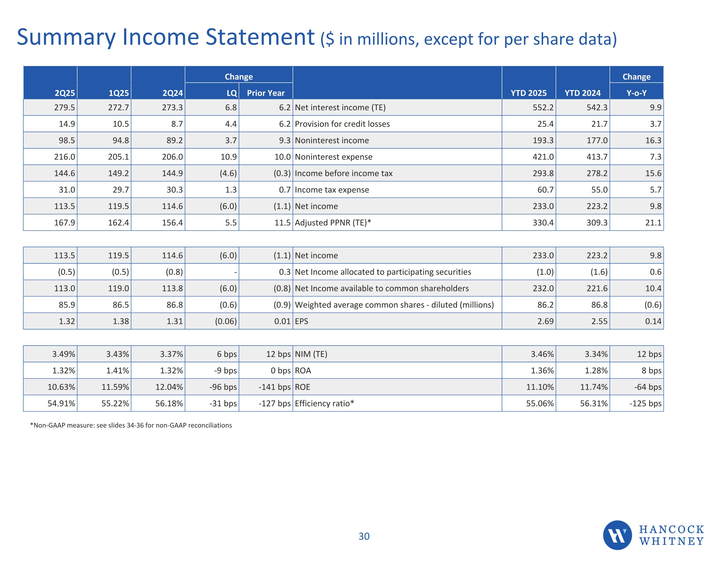Click the Non-GAAP measure footnote text
Viewport: 728px width, 562px height.
(x=131, y=425)
